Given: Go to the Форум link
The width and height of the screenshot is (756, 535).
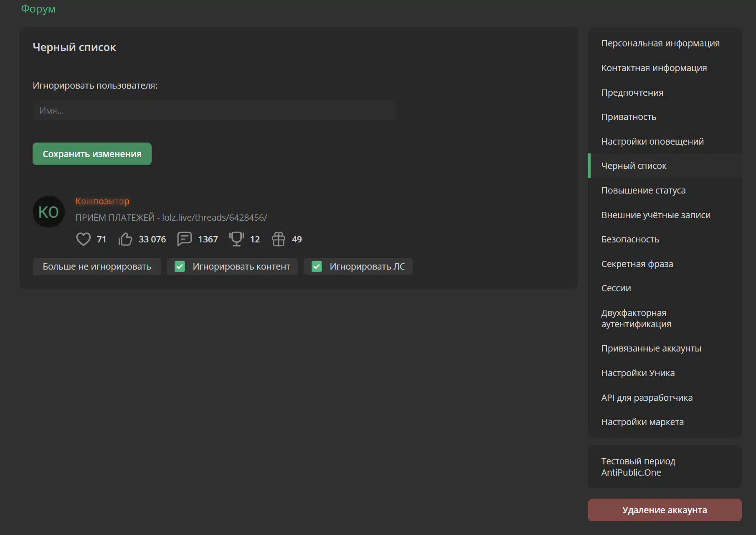Looking at the screenshot, I should [38, 9].
